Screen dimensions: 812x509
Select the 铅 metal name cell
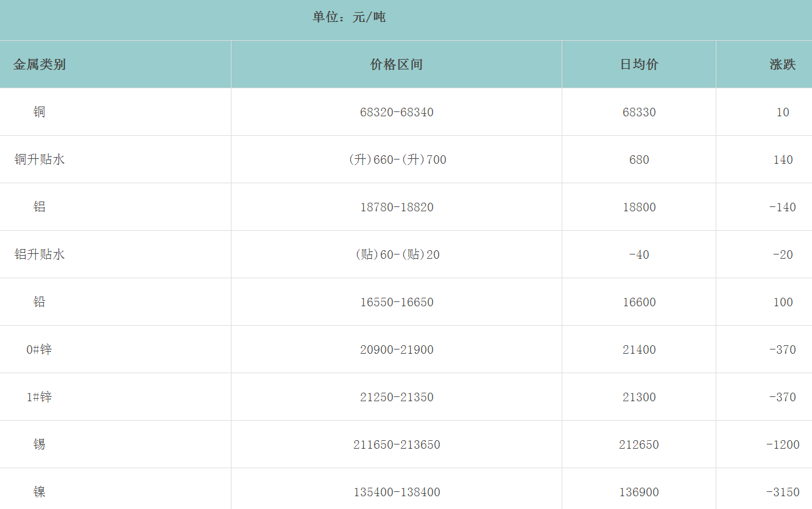pyautogui.click(x=40, y=302)
